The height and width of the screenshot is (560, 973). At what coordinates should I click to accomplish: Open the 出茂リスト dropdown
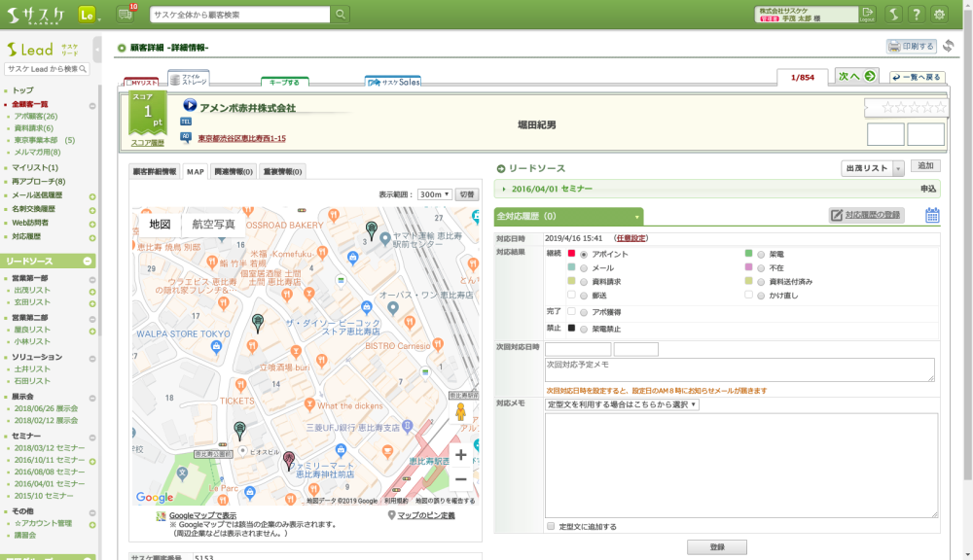point(873,168)
